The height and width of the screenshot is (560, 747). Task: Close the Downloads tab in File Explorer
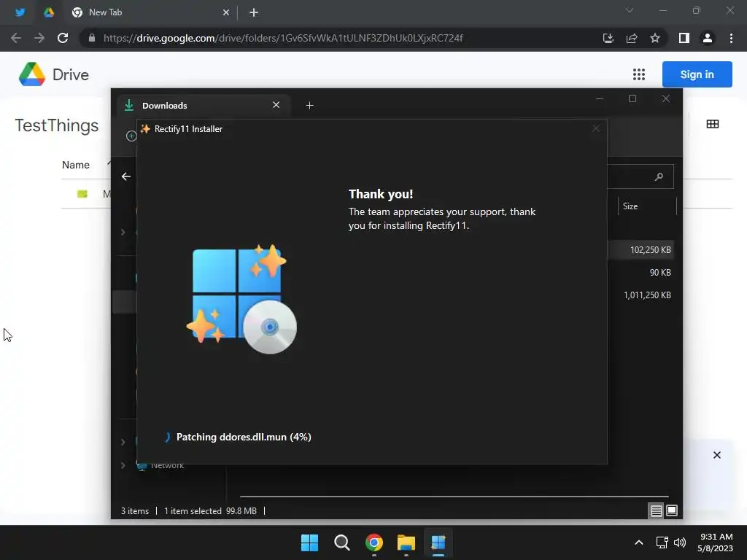point(276,105)
